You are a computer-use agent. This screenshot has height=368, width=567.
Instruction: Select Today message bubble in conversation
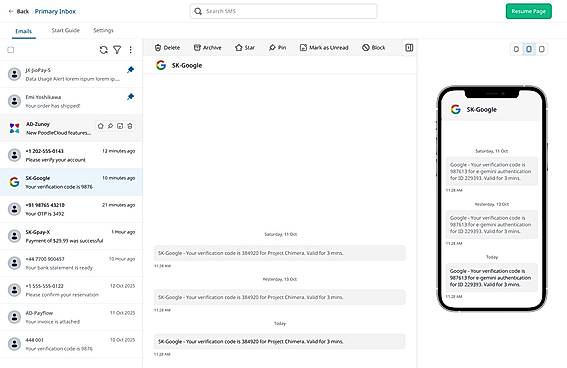(x=280, y=341)
